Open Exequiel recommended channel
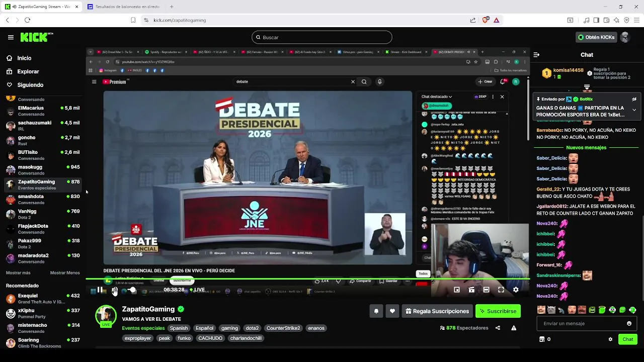Screen dimensions: 644x362 pos(43,299)
